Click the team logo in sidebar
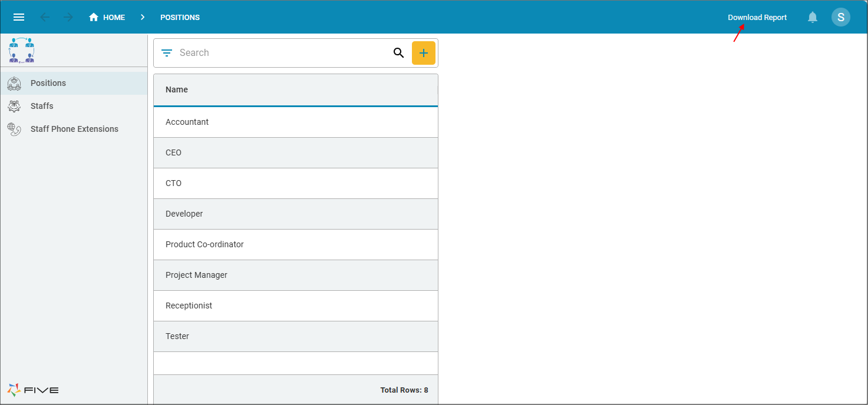 coord(22,51)
